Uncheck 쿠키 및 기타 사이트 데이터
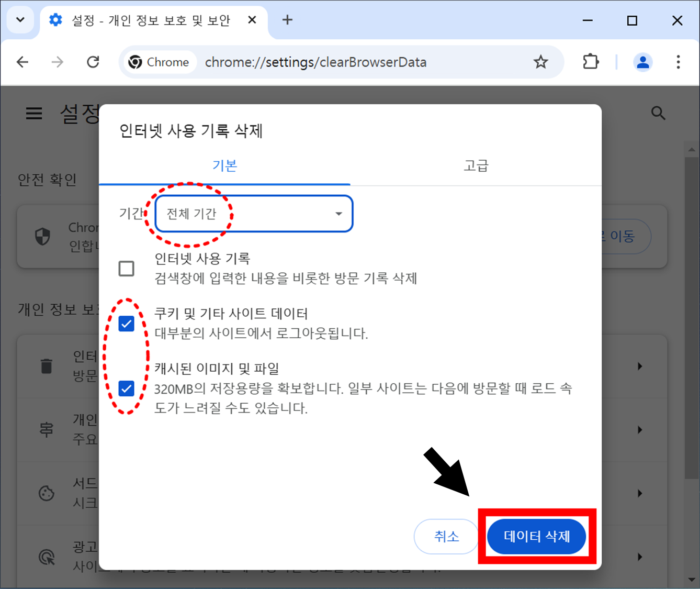700x589 pixels. (x=126, y=324)
